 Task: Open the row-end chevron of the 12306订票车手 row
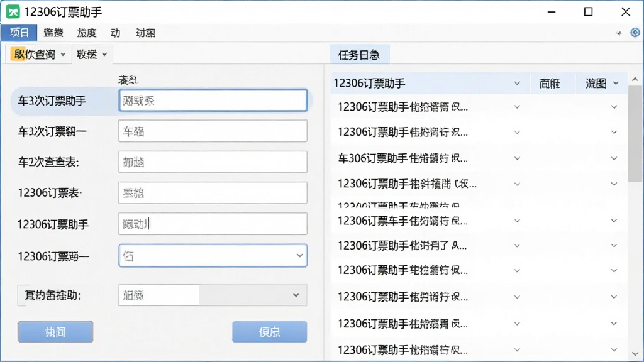[x=614, y=221]
